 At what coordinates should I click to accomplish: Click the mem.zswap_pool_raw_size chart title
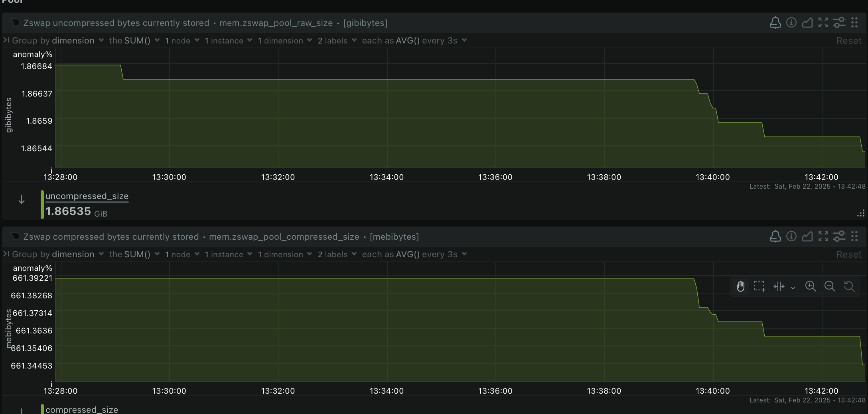[276, 23]
